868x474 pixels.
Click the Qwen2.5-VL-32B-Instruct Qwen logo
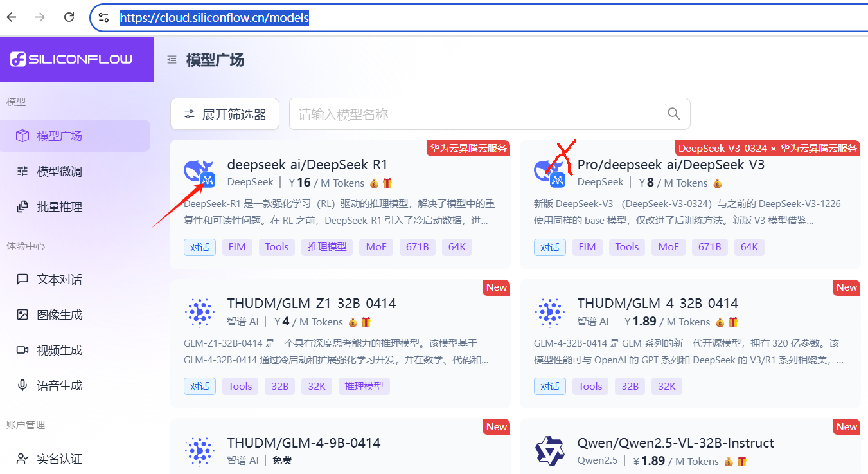[550, 451]
